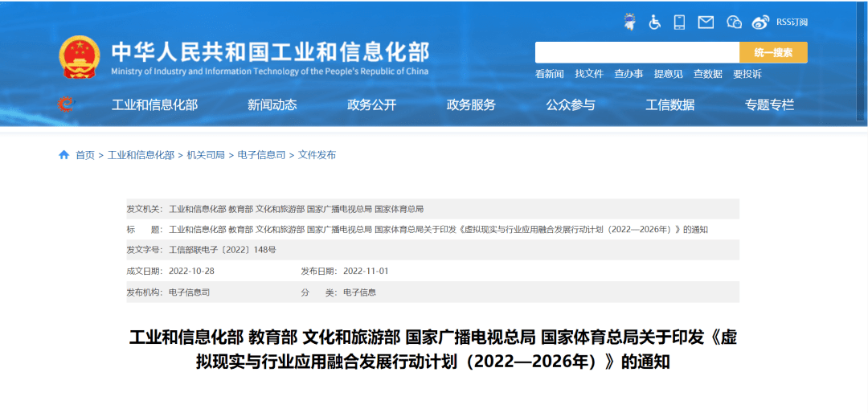Screen dimensions: 868x413
Task: Click the Chinese ministry name 中华人民共和国工业和信息化部
Action: pos(270,52)
